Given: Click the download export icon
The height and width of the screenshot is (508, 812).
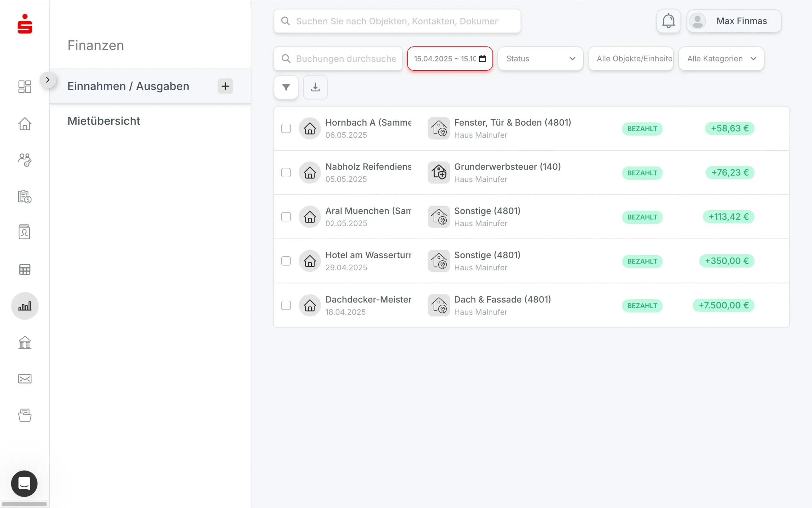Looking at the screenshot, I should (x=315, y=87).
